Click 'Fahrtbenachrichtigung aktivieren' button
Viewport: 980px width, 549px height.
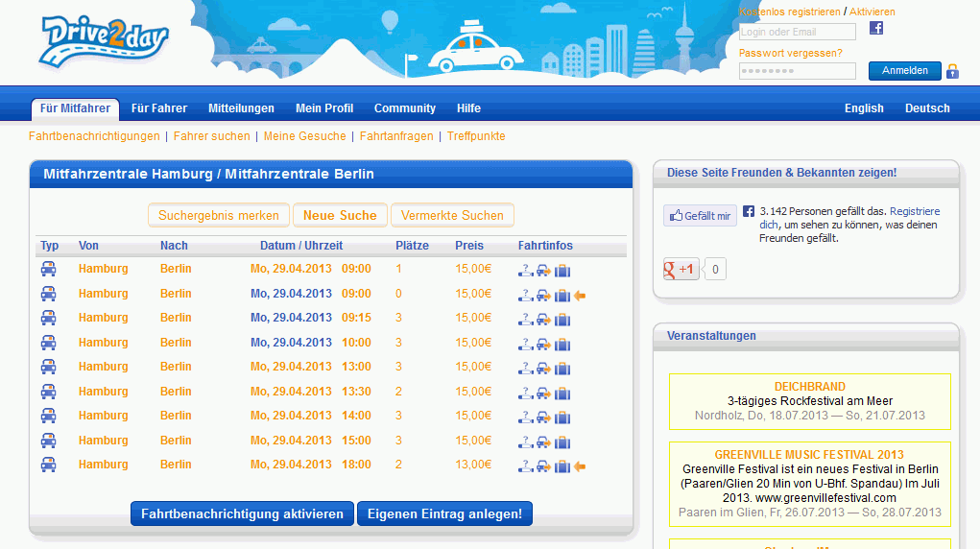click(x=242, y=513)
